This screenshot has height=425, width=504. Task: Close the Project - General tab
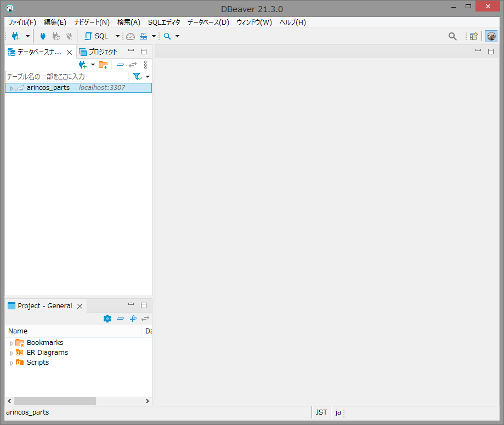click(x=80, y=307)
